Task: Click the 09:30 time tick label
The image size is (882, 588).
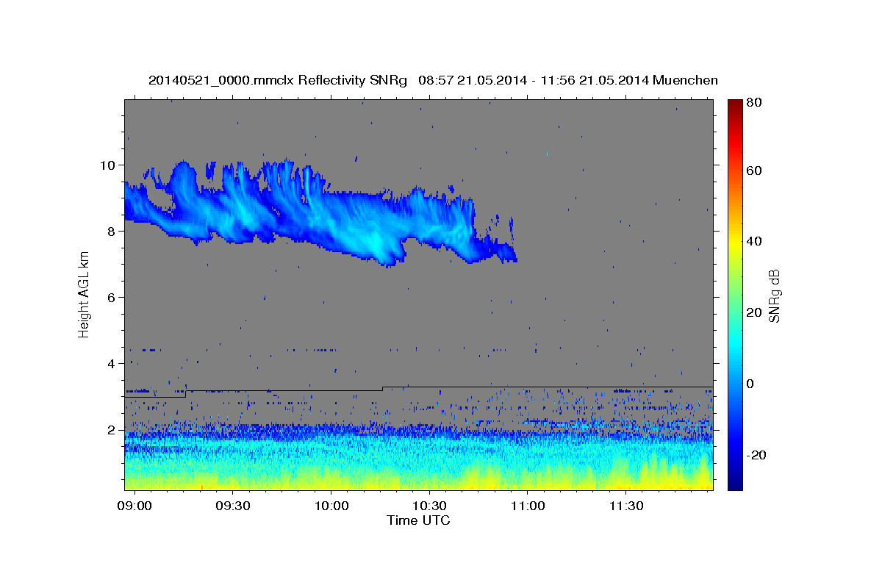Action: click(233, 506)
